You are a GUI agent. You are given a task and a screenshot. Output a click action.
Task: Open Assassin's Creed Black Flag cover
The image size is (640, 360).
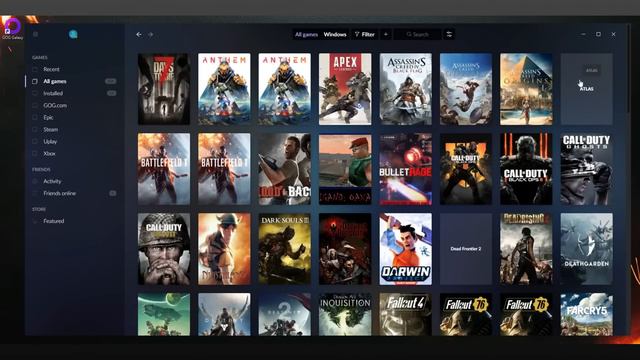(405, 89)
